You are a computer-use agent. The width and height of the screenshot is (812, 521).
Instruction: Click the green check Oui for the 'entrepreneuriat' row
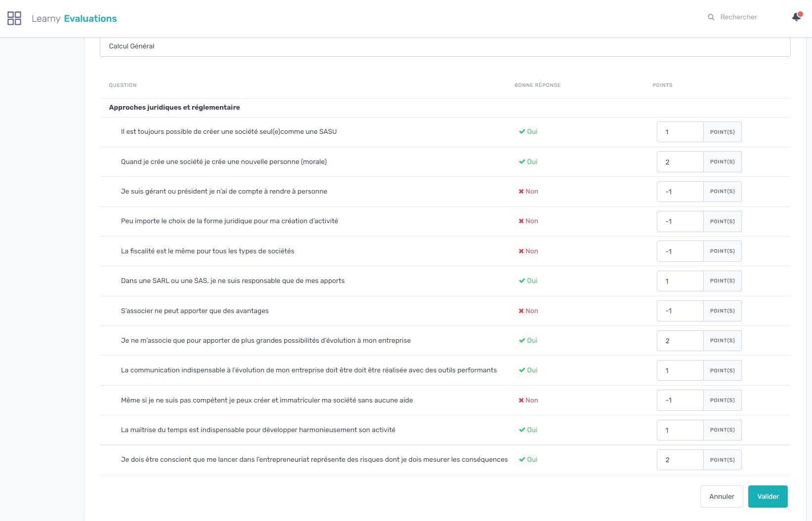[528, 460]
